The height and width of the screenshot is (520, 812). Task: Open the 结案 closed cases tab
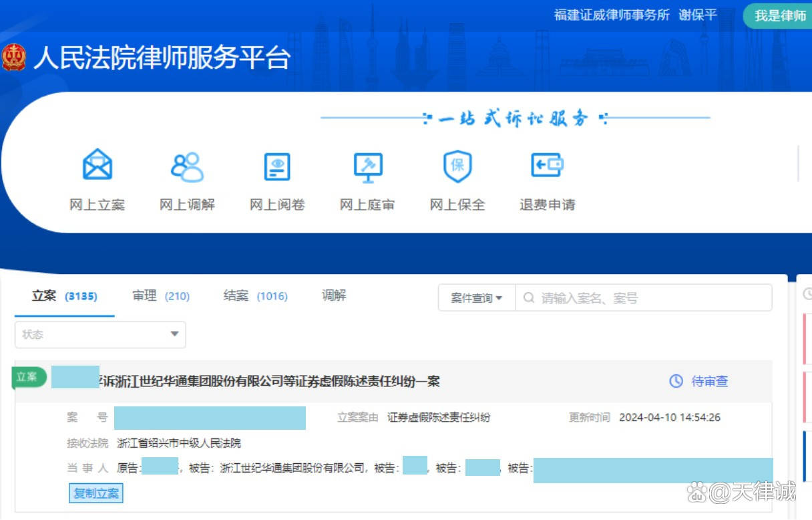(x=235, y=295)
